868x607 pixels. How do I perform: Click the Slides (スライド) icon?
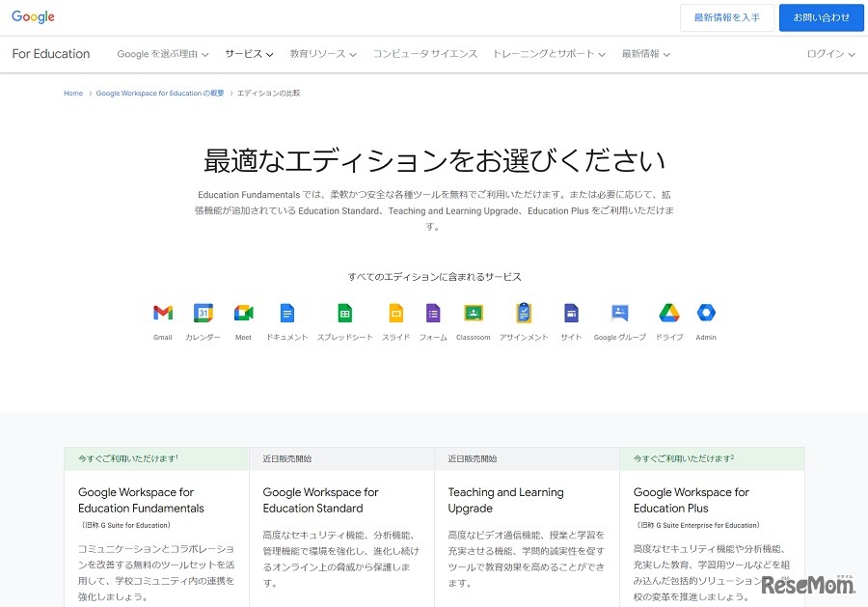pyautogui.click(x=395, y=313)
